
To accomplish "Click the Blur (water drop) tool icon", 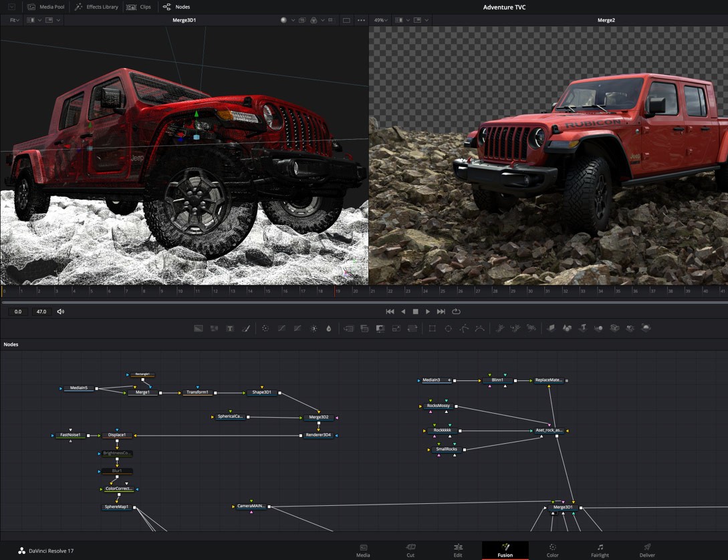I will click(x=329, y=329).
